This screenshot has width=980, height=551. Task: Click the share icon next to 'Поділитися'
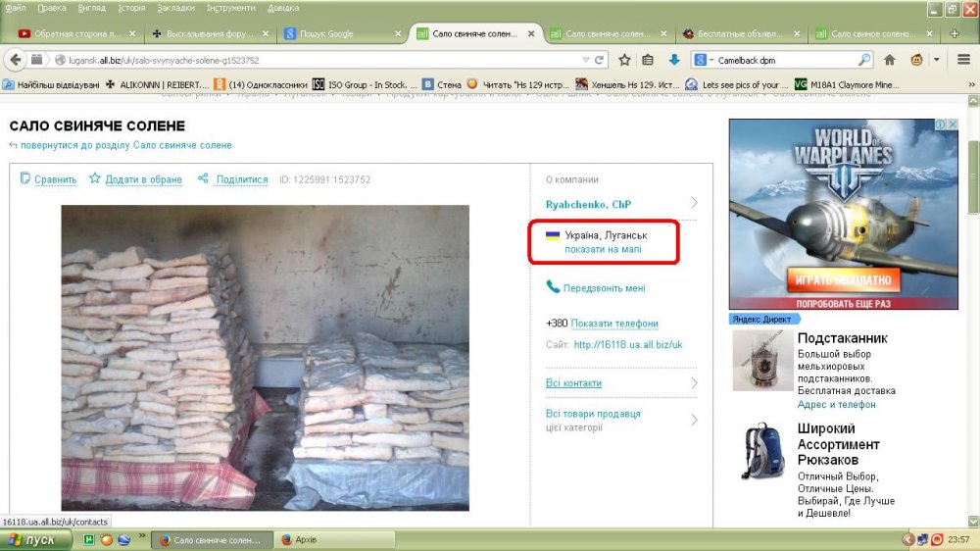[x=203, y=178]
